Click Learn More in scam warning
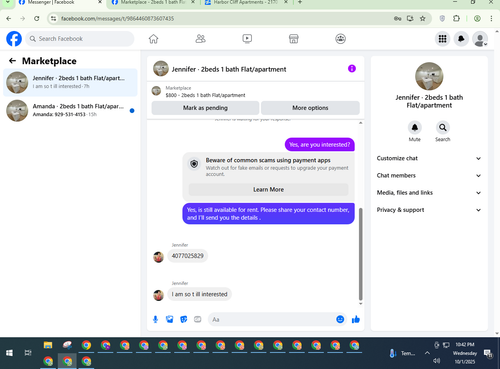Viewport: 500px width, 369px height. [x=268, y=189]
